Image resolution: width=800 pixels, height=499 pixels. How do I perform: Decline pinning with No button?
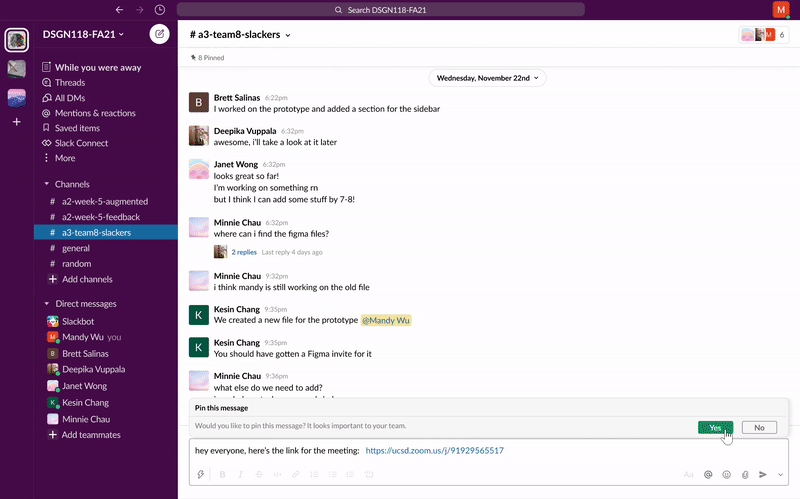[x=759, y=428]
